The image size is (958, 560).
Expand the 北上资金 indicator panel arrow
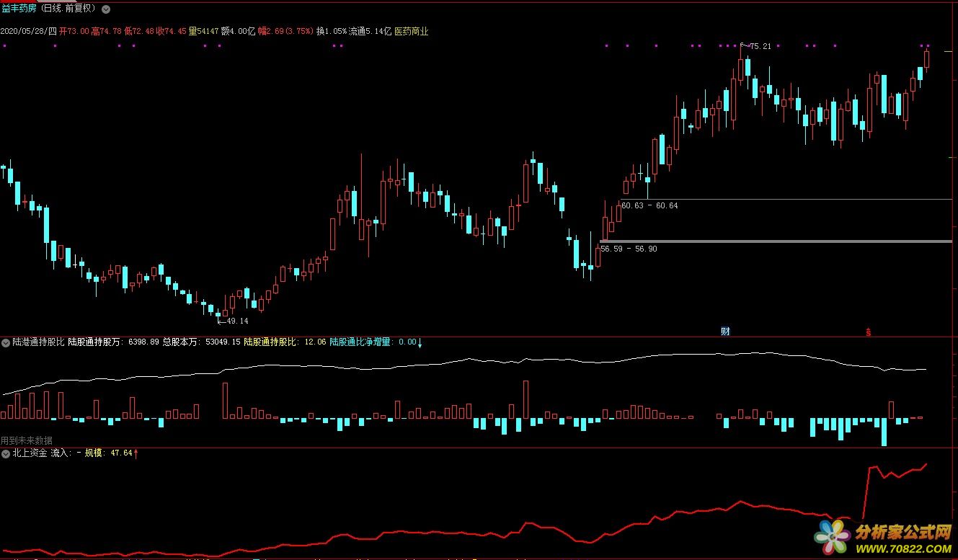(x=6, y=453)
